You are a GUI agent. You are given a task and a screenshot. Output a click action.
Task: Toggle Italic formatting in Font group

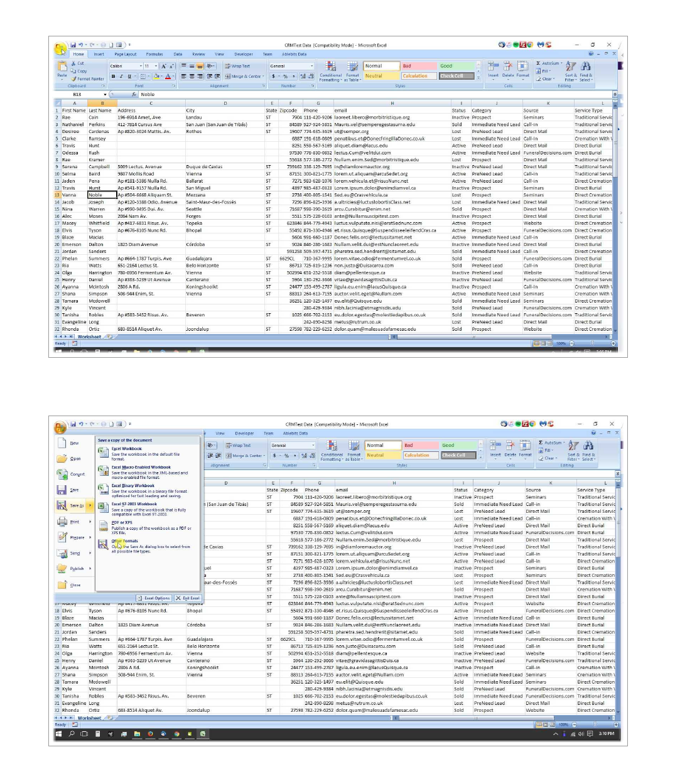121,77
